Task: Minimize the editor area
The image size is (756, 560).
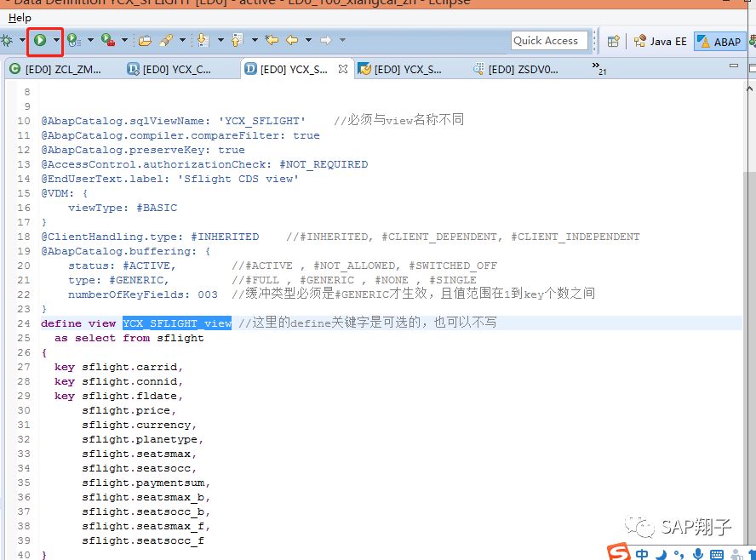Action: [734, 65]
